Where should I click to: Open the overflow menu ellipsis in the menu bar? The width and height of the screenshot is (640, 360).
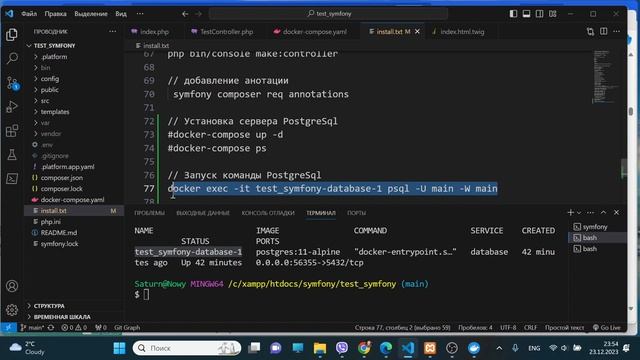(x=140, y=14)
